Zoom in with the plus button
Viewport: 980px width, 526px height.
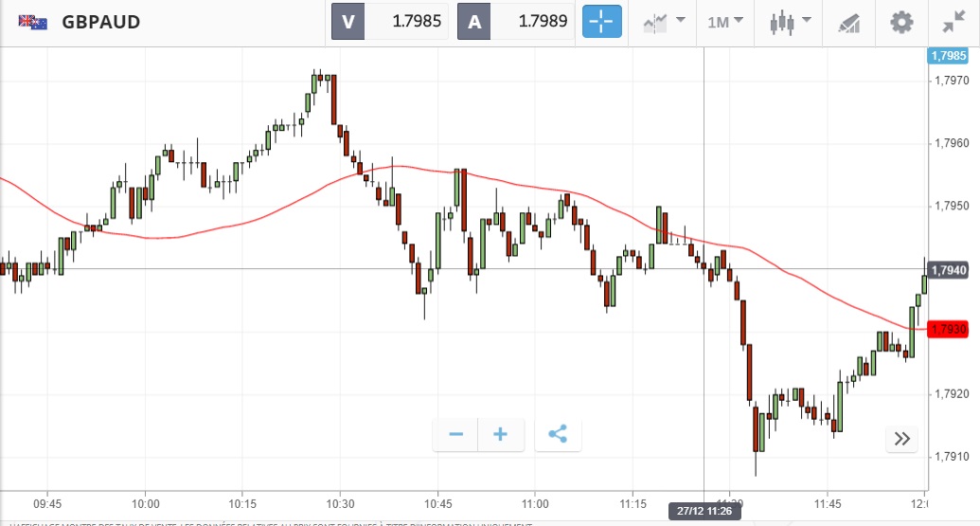click(501, 435)
